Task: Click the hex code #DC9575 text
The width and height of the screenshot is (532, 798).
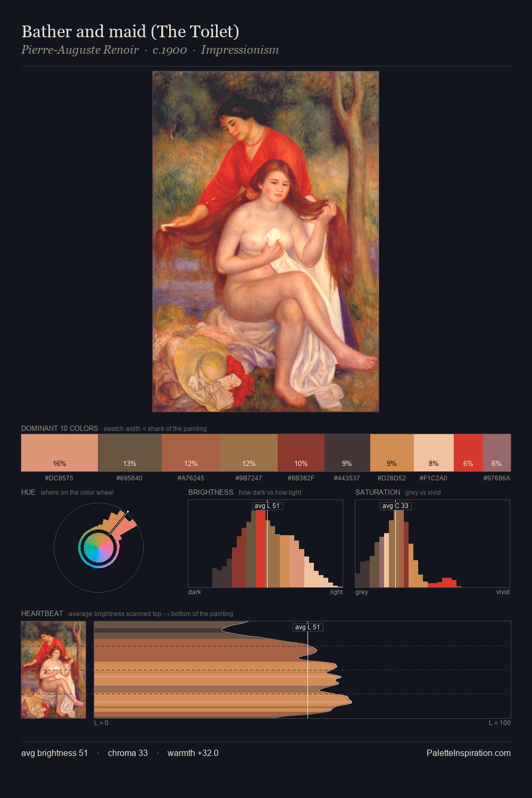Action: coord(59,478)
